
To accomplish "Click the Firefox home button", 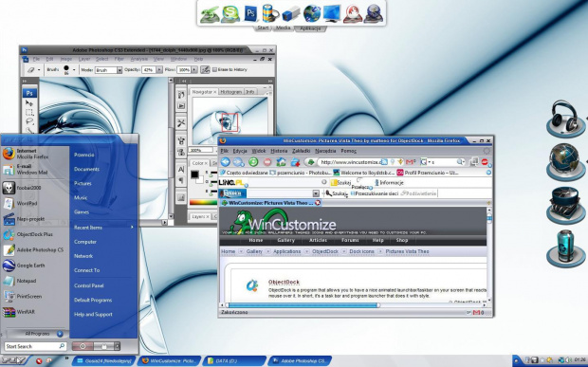I will point(282,162).
